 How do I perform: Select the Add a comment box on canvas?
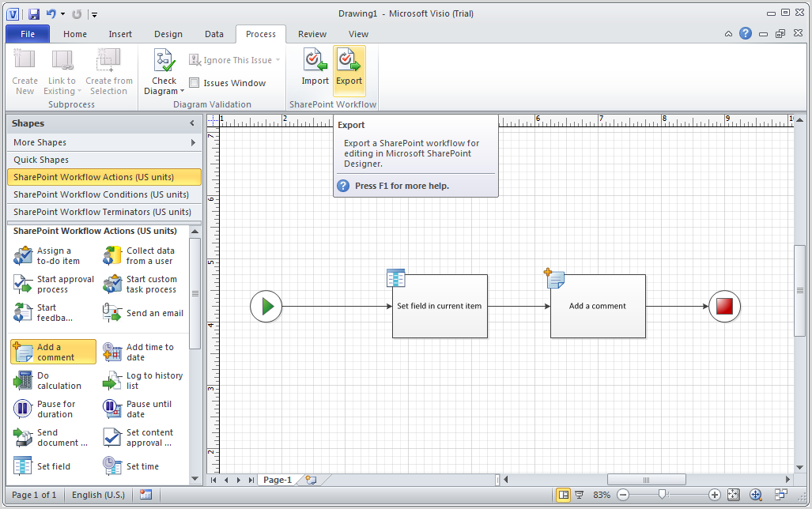click(598, 306)
